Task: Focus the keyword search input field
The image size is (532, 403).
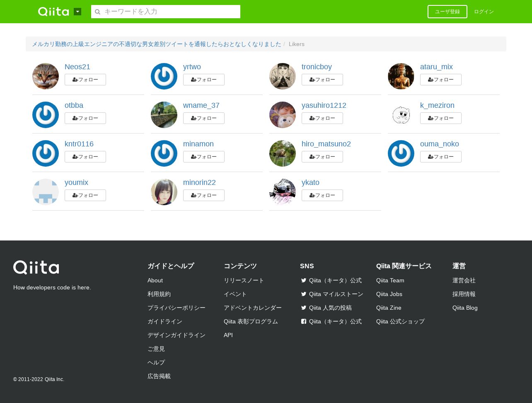Action: 166,12
